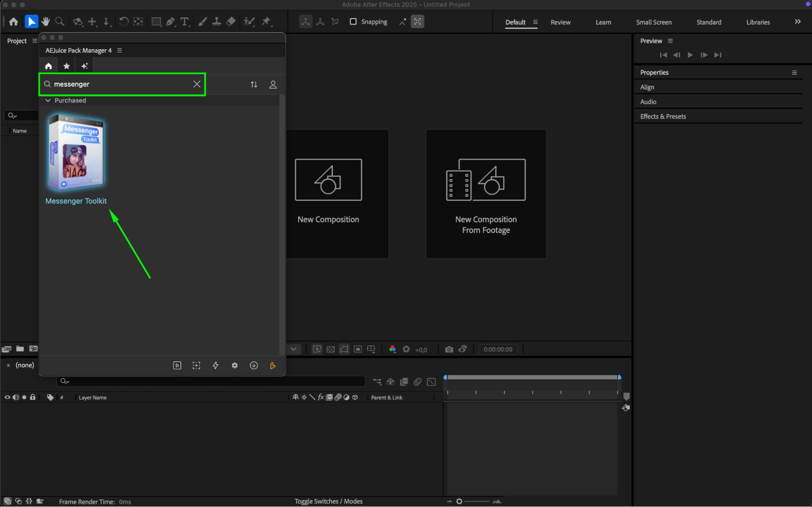This screenshot has height=507, width=812.
Task: Toggle the timeline video eye column
Action: [7, 397]
